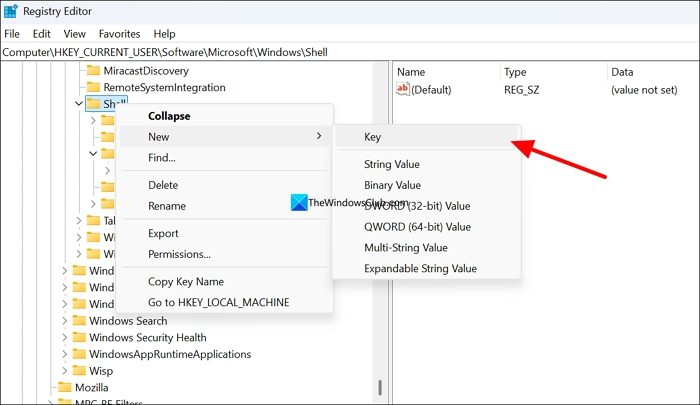Click Go to HKEY_LOCAL_MACHINE entry
The width and height of the screenshot is (700, 405).
point(218,302)
